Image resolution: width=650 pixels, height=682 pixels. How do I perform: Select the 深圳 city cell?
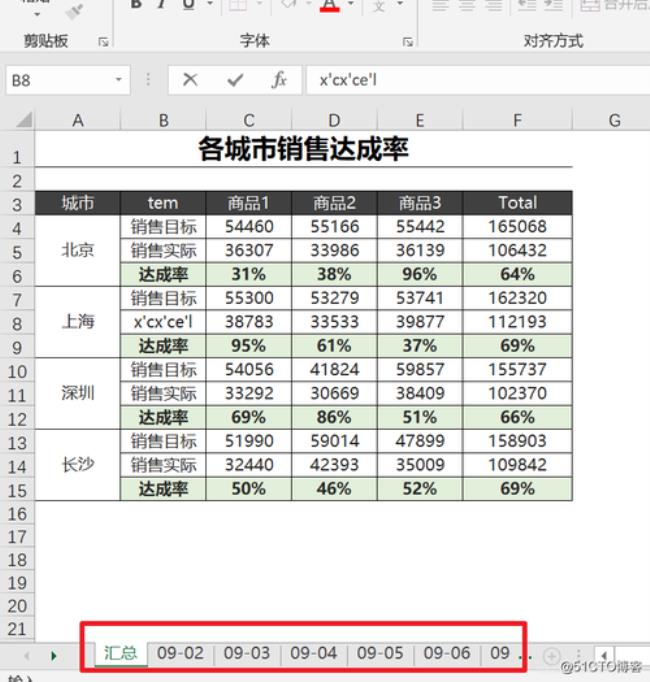tap(77, 393)
